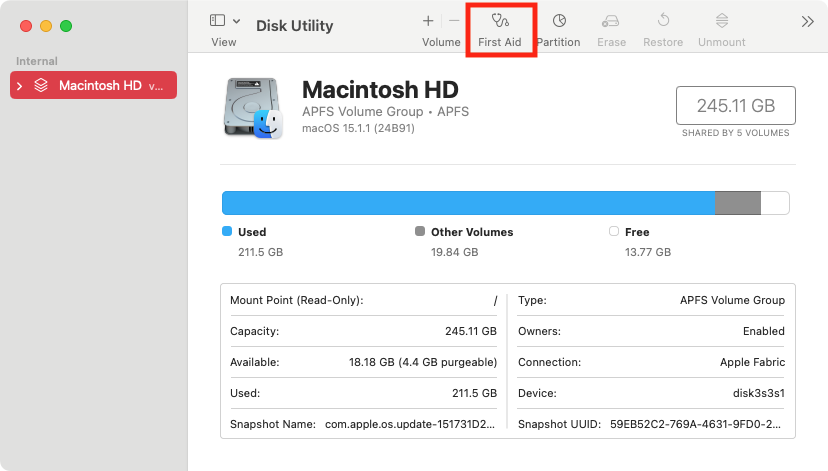The image size is (828, 471).
Task: Click the blue Used portion of storage bar
Action: point(468,203)
